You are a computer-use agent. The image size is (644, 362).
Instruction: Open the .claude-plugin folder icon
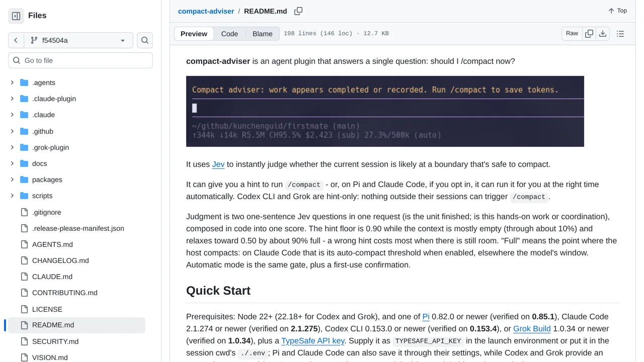24,99
